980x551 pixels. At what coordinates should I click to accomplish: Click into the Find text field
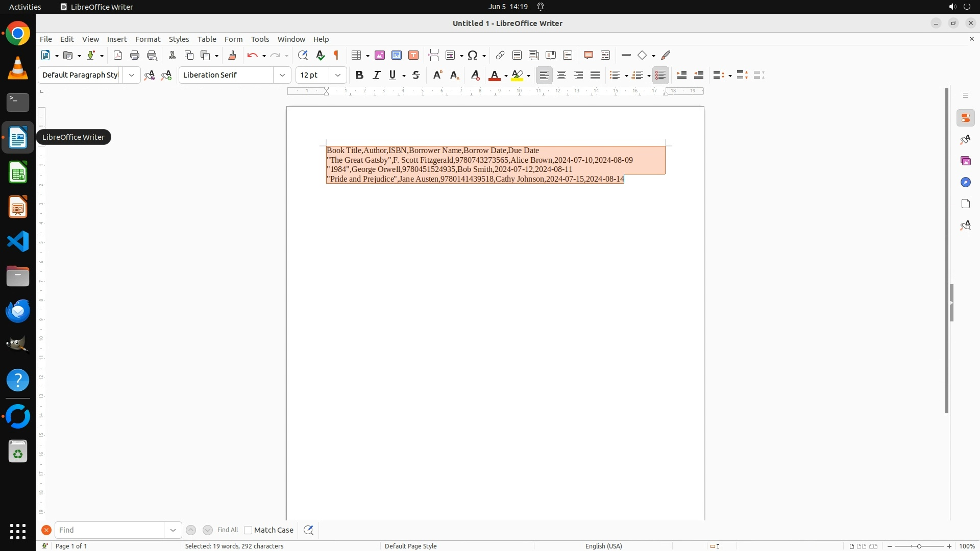coord(110,530)
